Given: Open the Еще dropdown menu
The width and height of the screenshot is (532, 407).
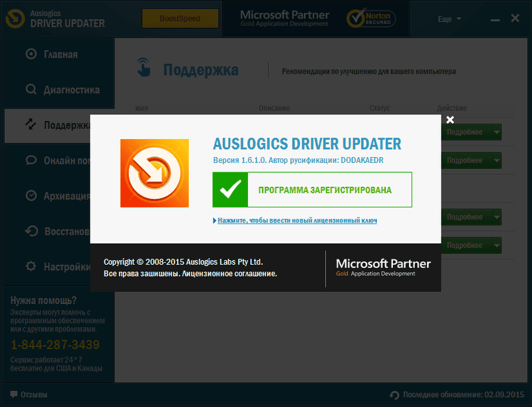Looking at the screenshot, I should 450,19.
